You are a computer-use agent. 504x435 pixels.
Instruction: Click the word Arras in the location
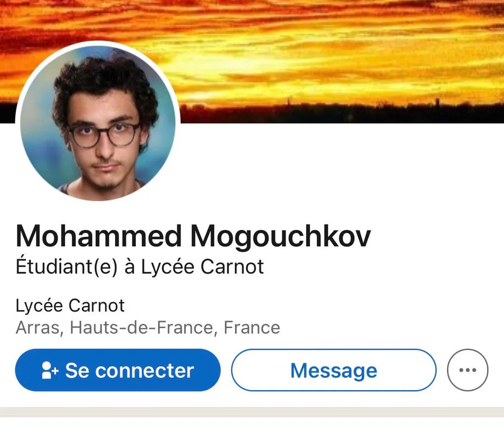[38, 328]
